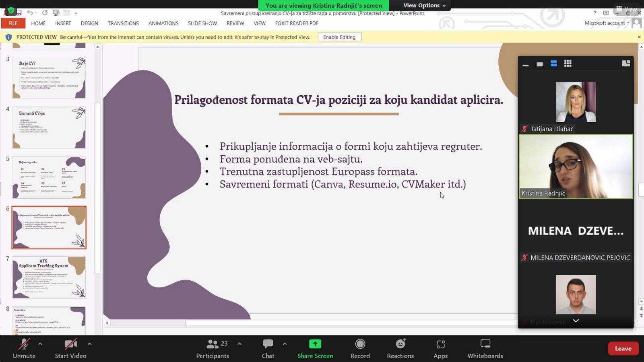Expand audio options arrow next to Unmute
This screenshot has width=644, height=362.
(x=40, y=344)
